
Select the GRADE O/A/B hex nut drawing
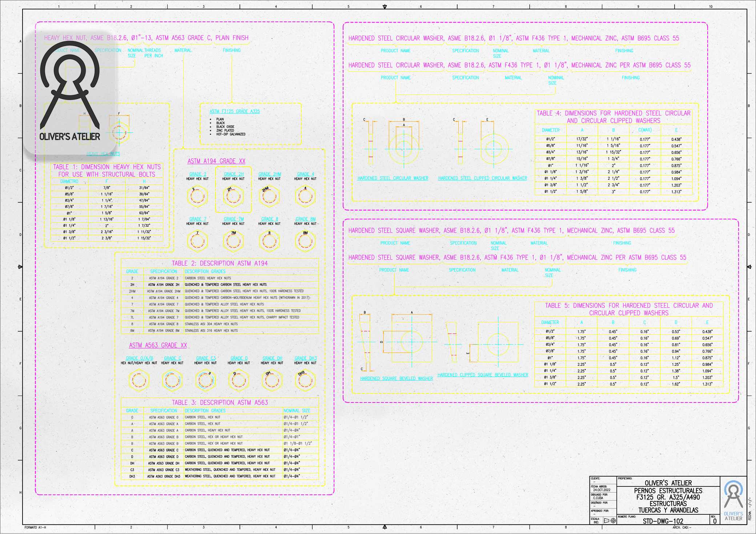click(x=139, y=380)
